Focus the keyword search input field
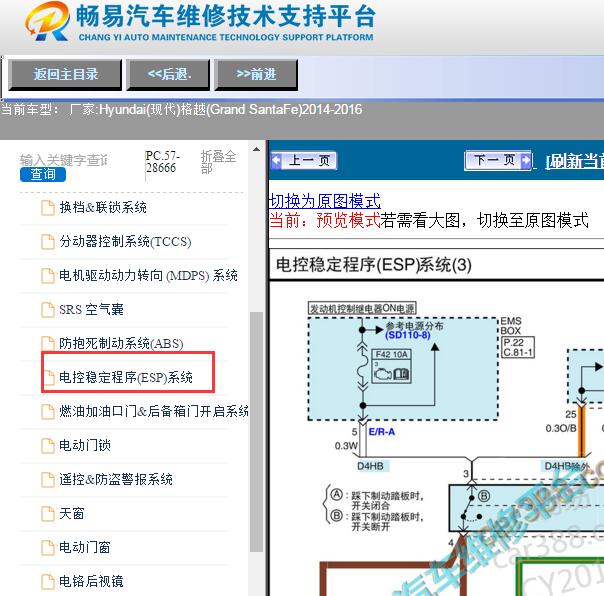604x596 pixels. 64,160
